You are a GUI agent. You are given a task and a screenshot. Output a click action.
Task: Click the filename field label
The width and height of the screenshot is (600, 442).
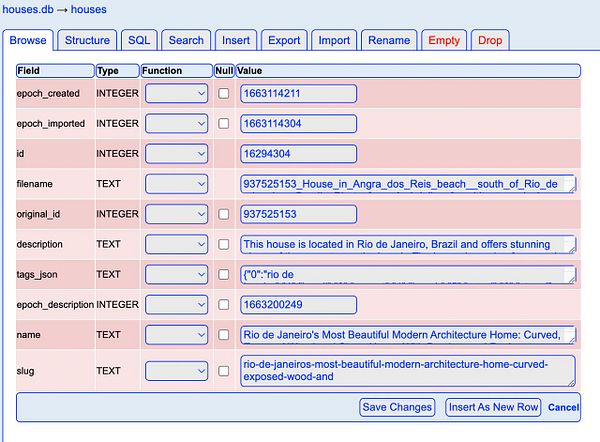[x=34, y=184]
